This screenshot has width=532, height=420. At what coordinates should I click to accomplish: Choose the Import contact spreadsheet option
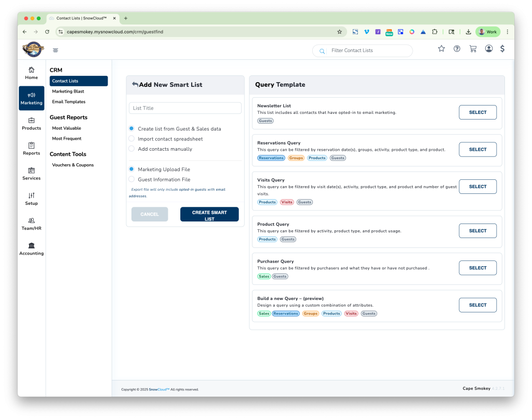131,139
